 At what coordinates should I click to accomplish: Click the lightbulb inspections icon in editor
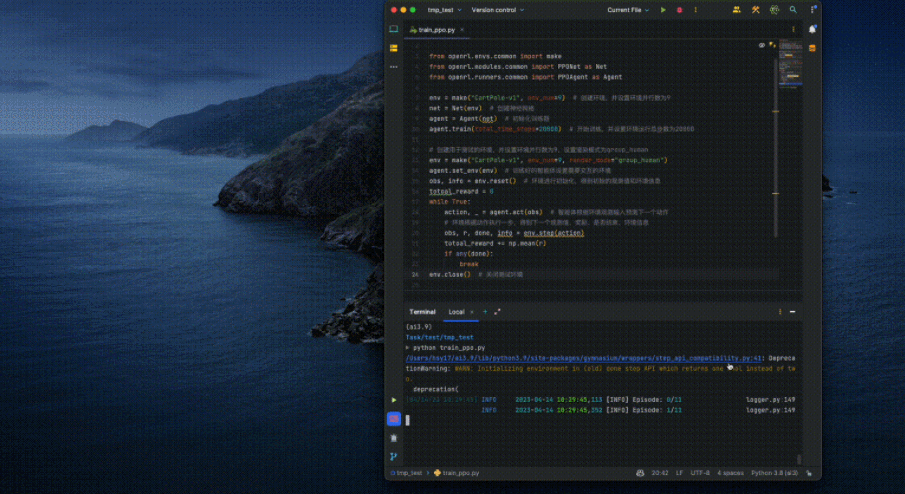(772, 45)
